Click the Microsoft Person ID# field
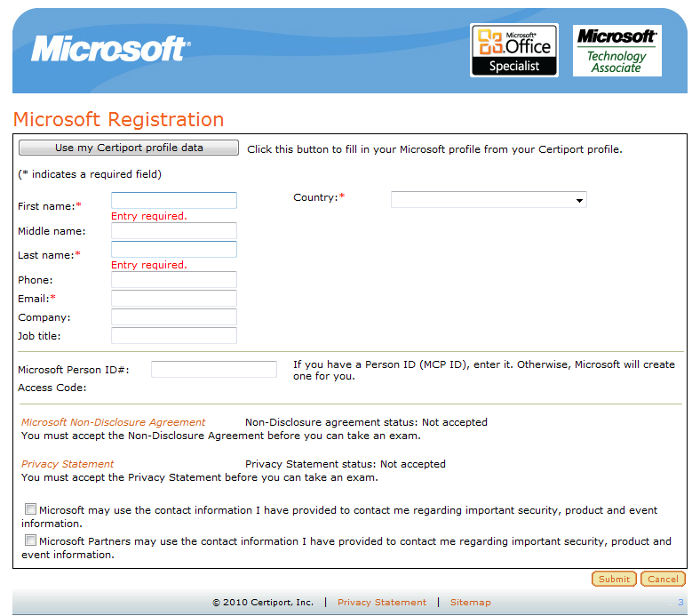The height and width of the screenshot is (616, 700). [214, 370]
